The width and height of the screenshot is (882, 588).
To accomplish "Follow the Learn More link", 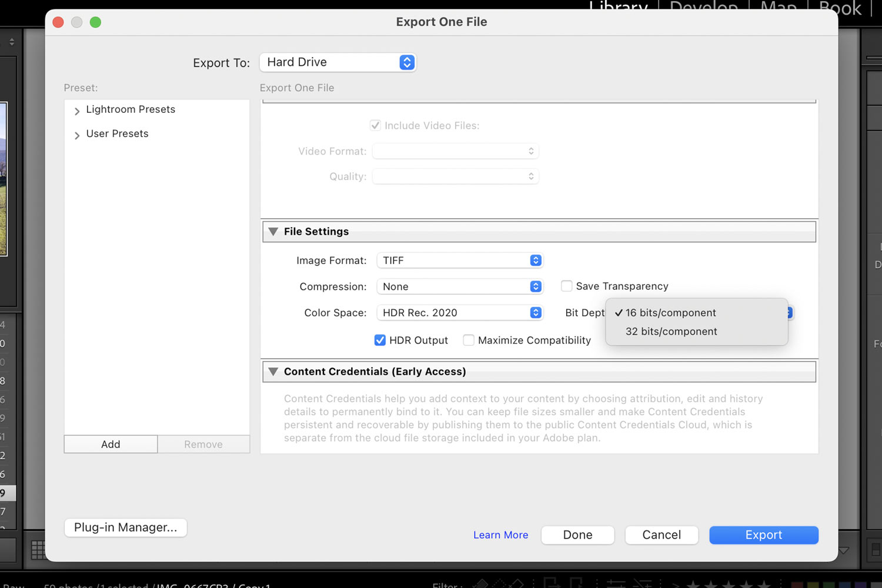I will coord(500,535).
